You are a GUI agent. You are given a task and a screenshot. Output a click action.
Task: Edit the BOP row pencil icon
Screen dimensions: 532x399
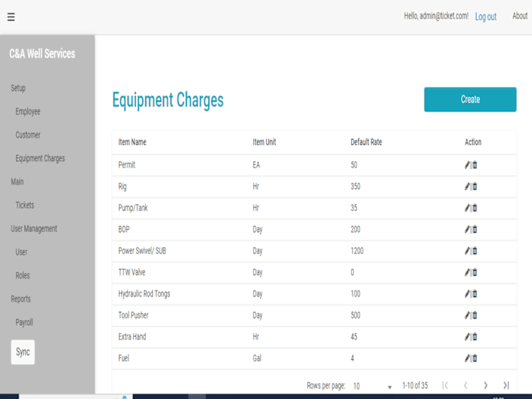[x=467, y=229]
